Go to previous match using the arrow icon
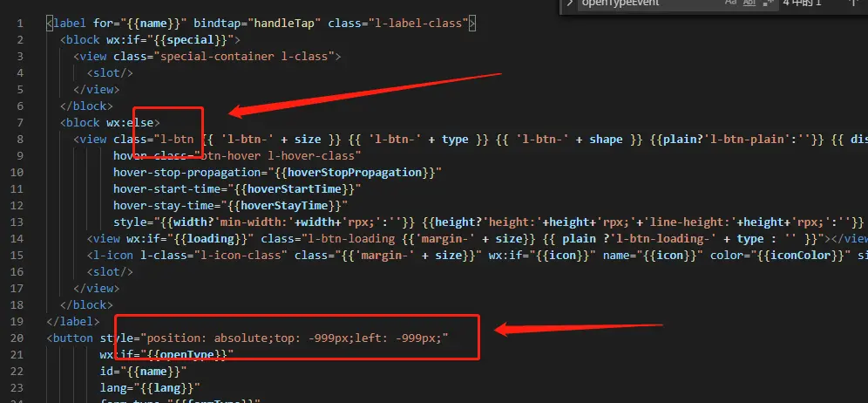The width and height of the screenshot is (868, 403). pos(853,3)
